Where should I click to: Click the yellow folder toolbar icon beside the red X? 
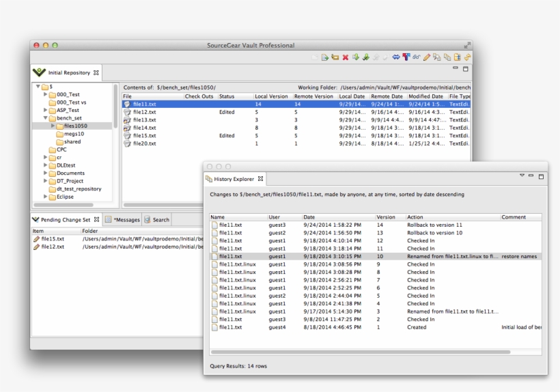(x=335, y=57)
